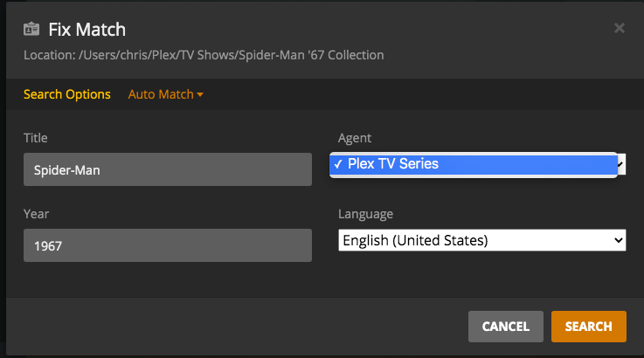Click the Year field label
644x358 pixels.
pos(36,214)
